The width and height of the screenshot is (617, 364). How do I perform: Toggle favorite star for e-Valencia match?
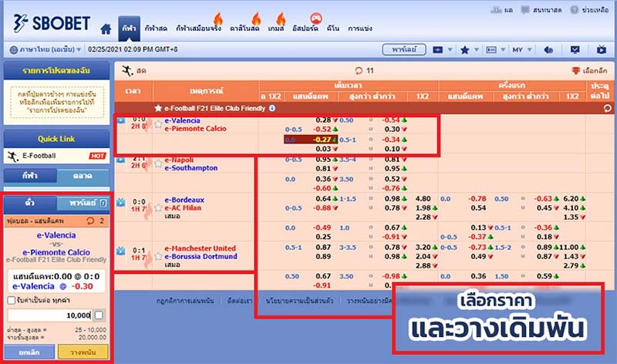pyautogui.click(x=158, y=124)
